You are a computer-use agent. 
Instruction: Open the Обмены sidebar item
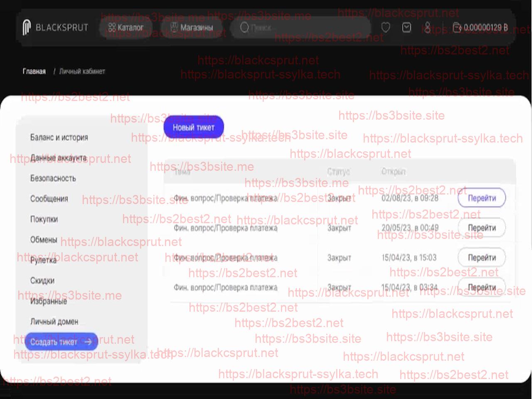[43, 240]
